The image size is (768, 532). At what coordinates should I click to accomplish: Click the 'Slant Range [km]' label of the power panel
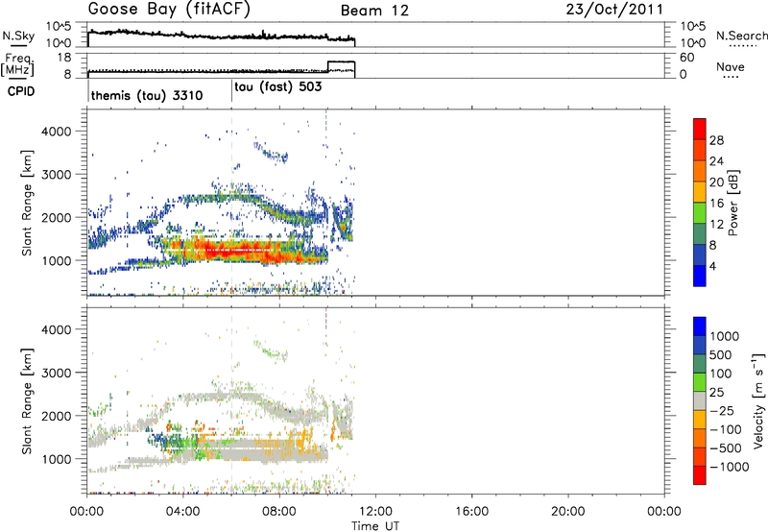27,203
